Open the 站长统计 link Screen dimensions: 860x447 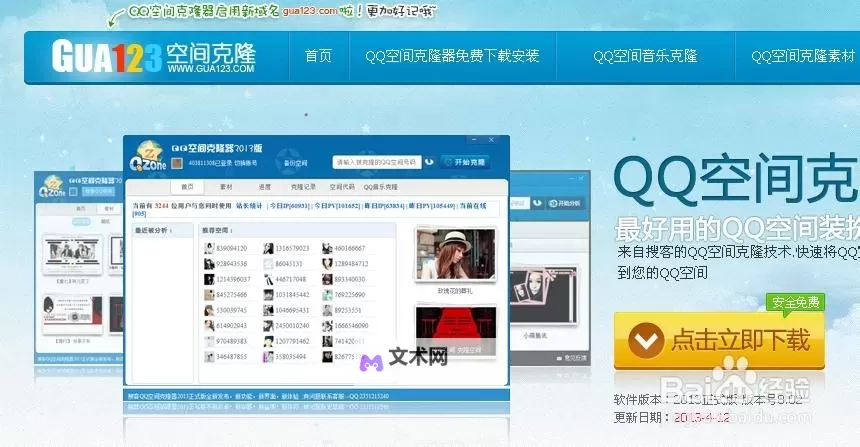pos(249,206)
